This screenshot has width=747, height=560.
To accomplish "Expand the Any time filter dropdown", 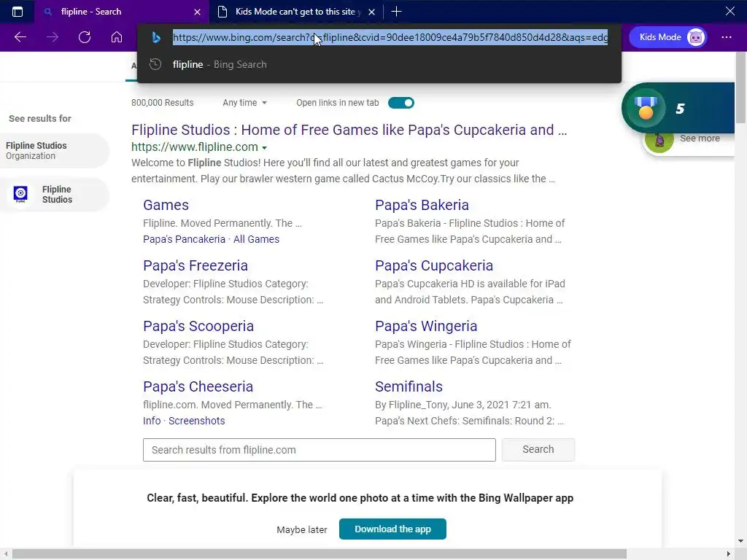I will coord(245,103).
